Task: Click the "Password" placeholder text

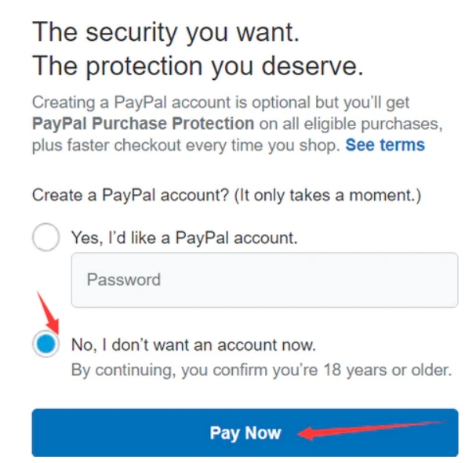Action: (123, 280)
